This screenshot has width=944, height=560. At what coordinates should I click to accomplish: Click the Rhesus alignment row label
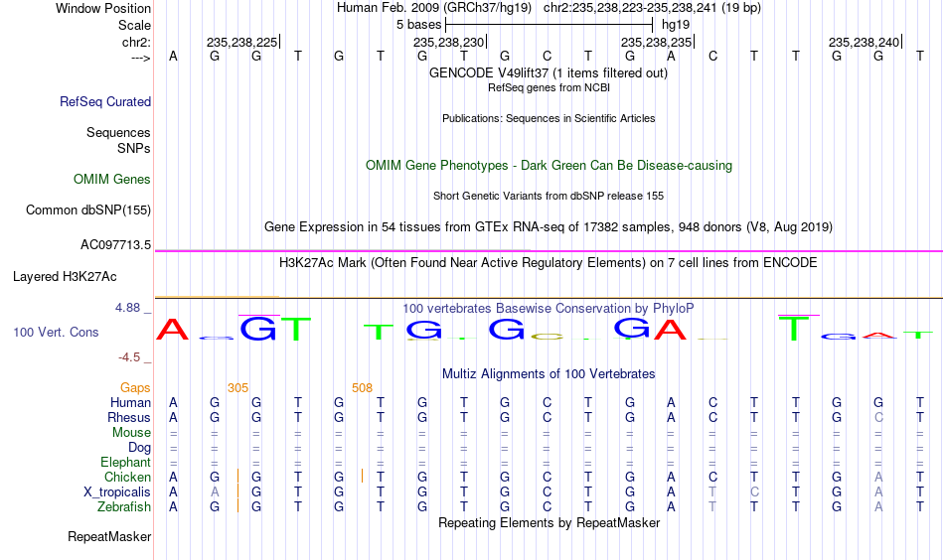tap(129, 417)
